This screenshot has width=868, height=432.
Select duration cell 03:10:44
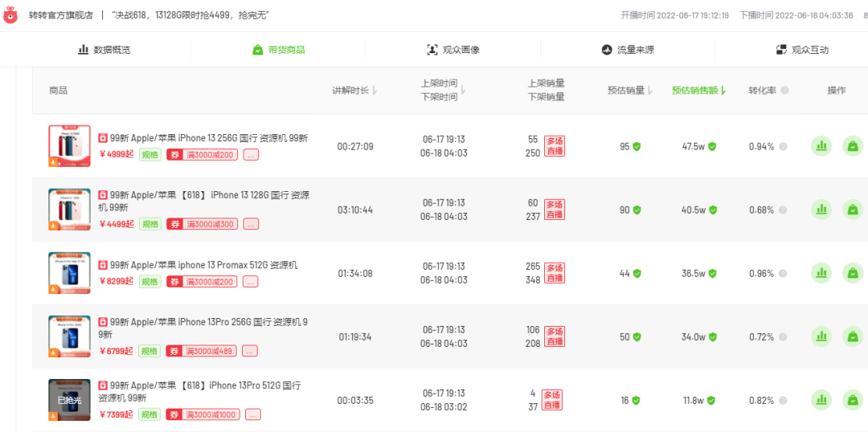[355, 210]
